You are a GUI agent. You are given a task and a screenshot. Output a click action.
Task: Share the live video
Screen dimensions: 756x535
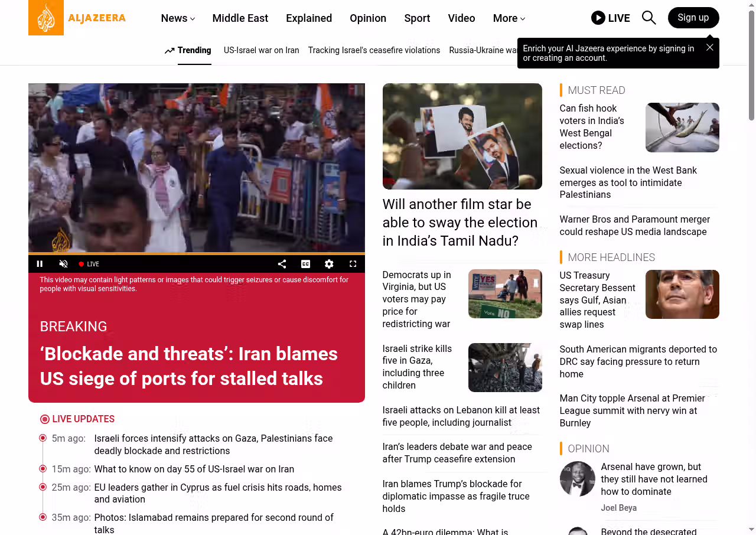pyautogui.click(x=282, y=264)
